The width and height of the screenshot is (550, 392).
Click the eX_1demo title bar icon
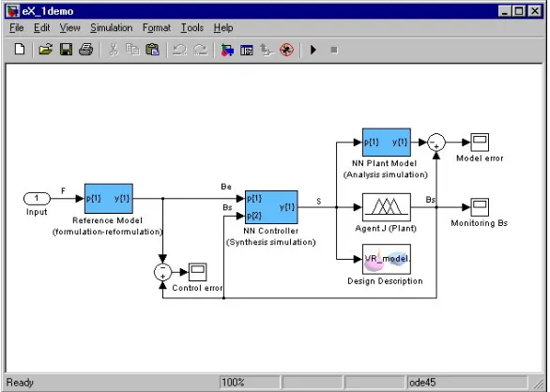click(12, 11)
